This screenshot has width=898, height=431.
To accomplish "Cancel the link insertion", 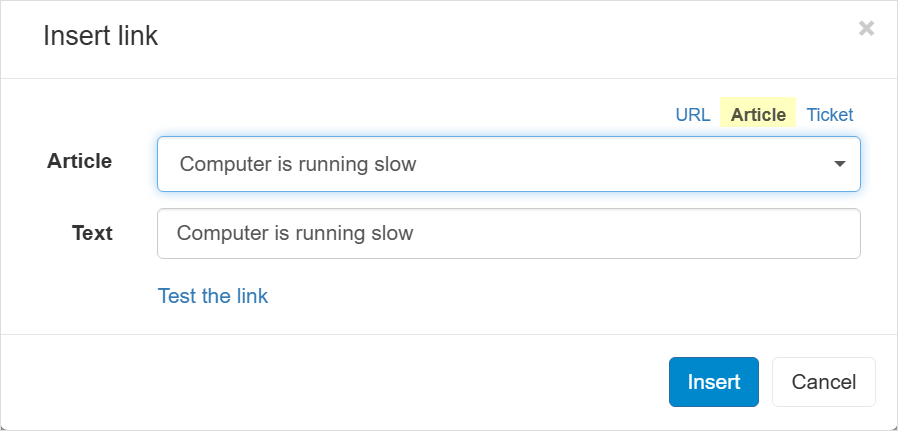I will (x=823, y=382).
